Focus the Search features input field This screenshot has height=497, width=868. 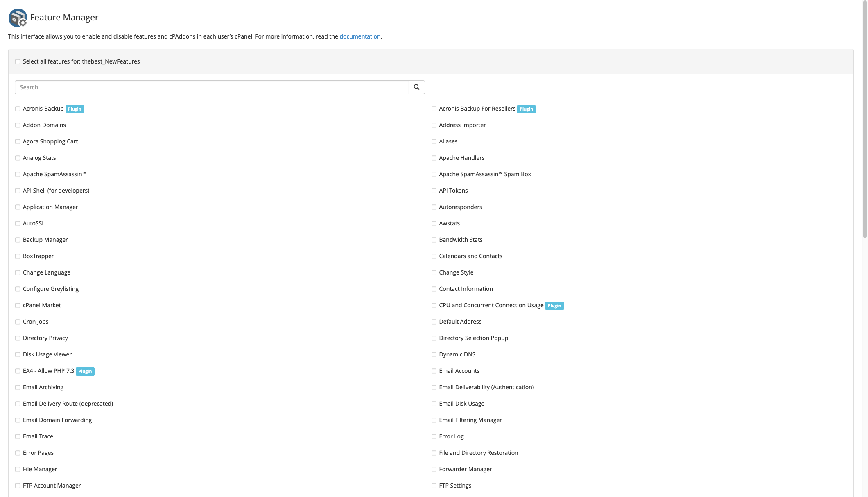pyautogui.click(x=212, y=87)
